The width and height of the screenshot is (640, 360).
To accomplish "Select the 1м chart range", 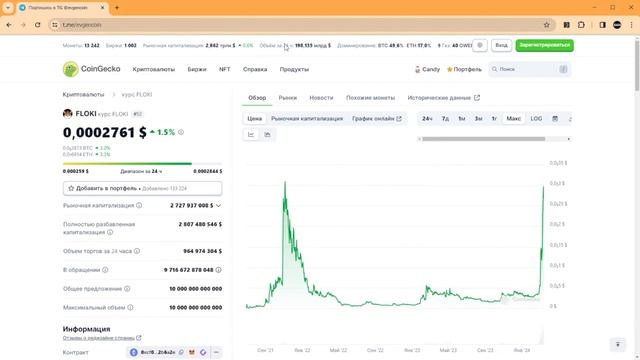I will [x=462, y=118].
